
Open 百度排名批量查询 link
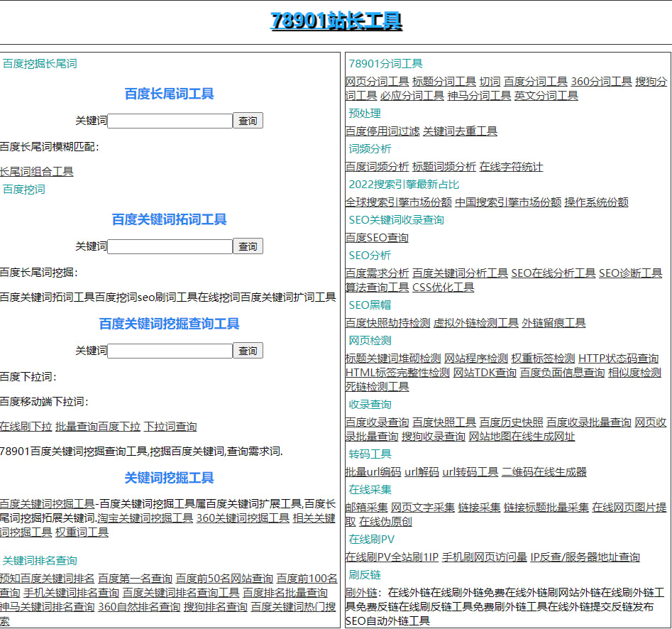(x=285, y=593)
